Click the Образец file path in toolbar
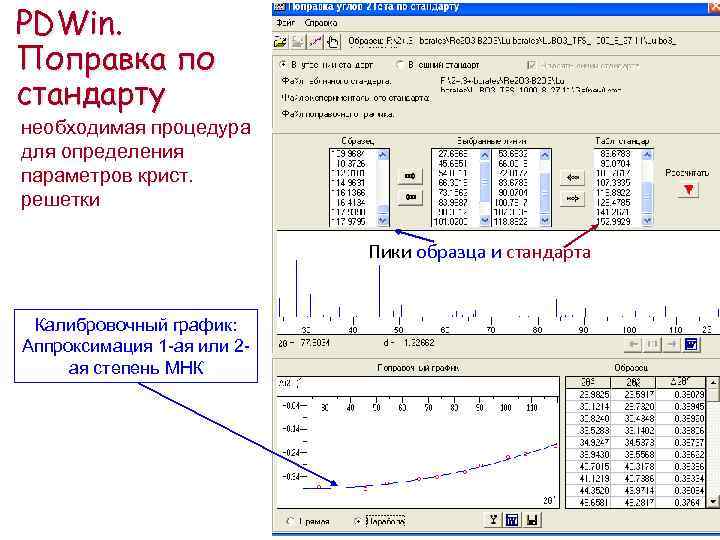This screenshot has height=540, width=720. pyautogui.click(x=512, y=41)
